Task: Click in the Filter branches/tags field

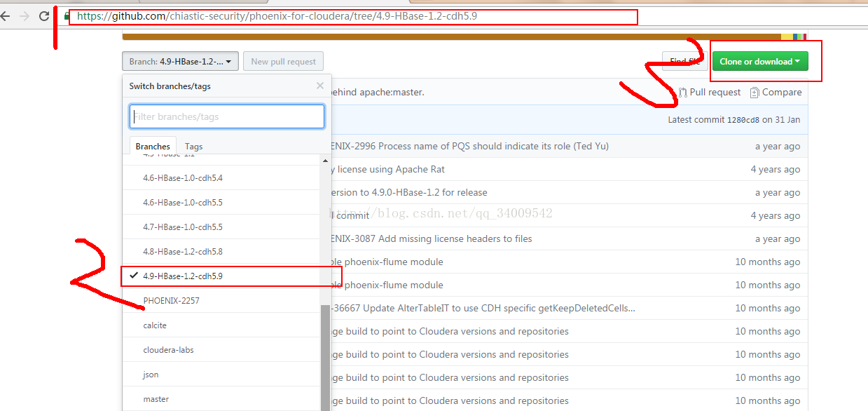Action: [227, 116]
